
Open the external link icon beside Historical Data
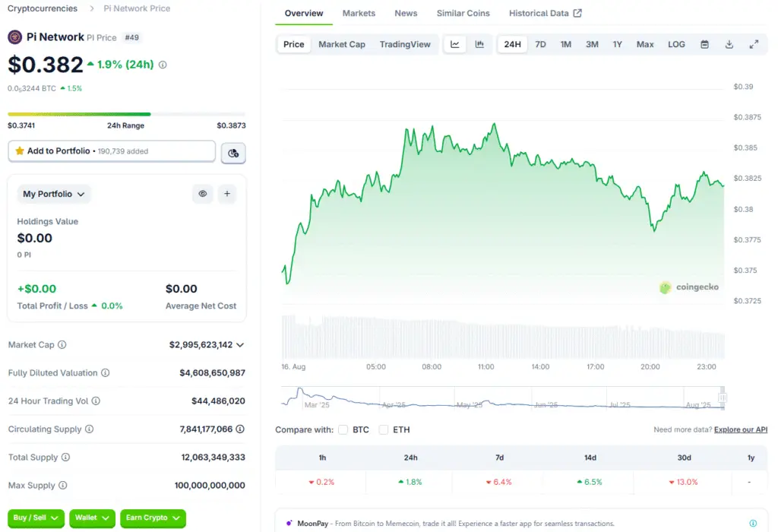577,13
